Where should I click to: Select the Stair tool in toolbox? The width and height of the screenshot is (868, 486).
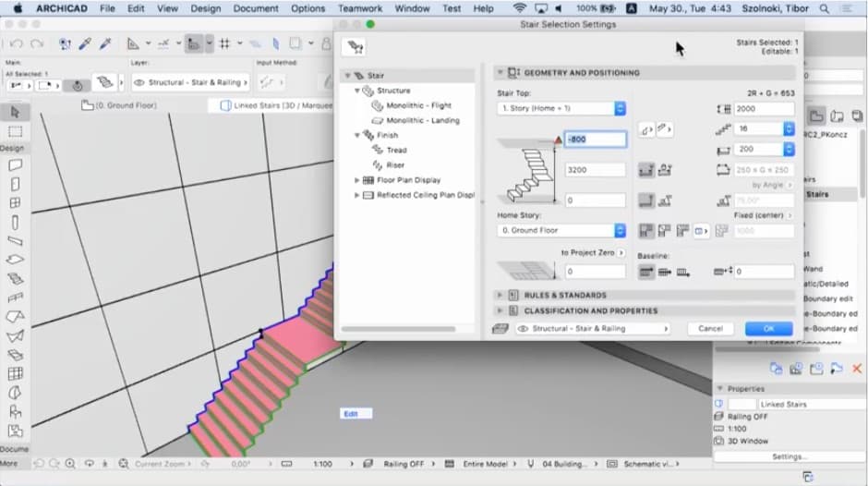tap(15, 279)
